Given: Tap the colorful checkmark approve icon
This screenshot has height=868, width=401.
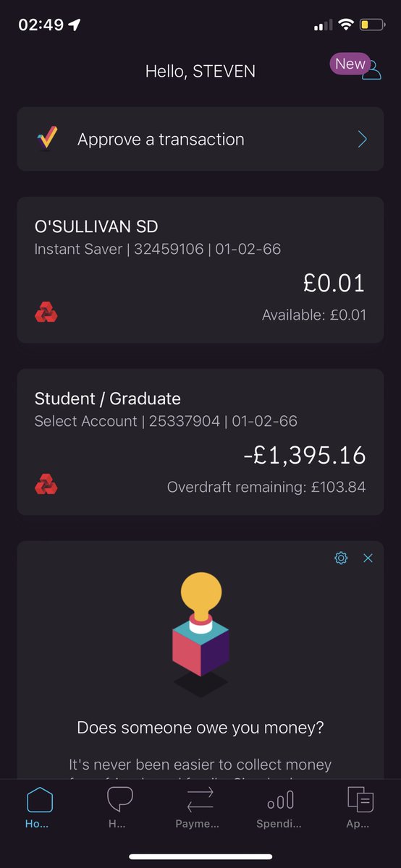Looking at the screenshot, I should (x=46, y=138).
